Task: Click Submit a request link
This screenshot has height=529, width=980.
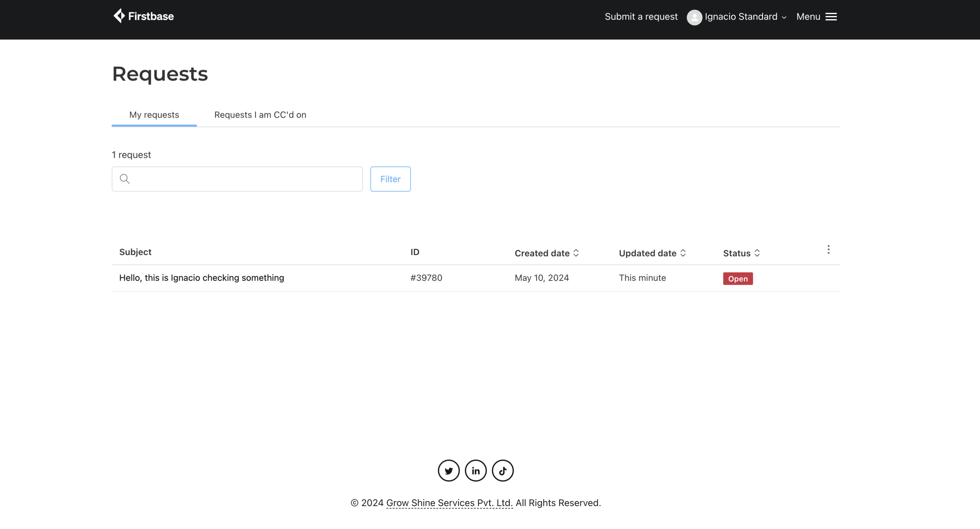Action: tap(641, 17)
